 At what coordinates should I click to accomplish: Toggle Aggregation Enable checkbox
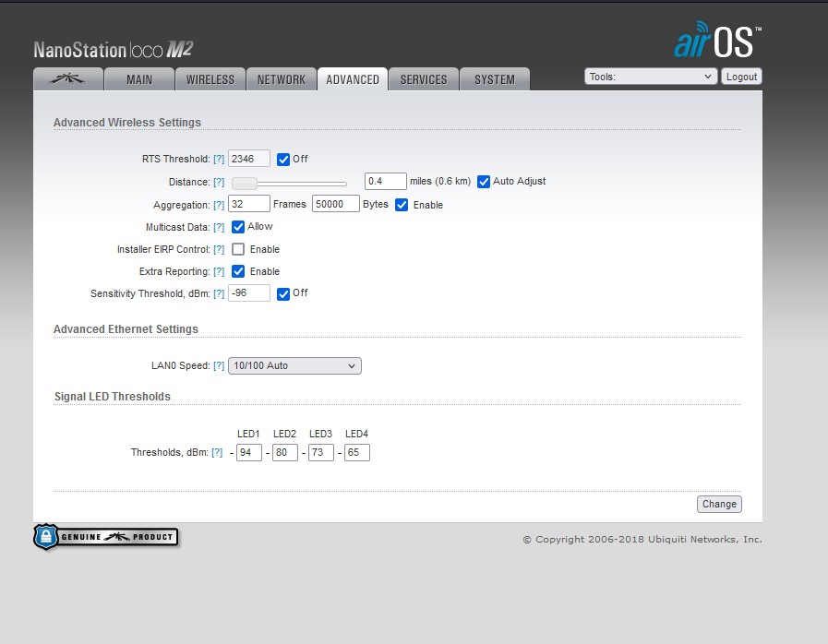(402, 205)
